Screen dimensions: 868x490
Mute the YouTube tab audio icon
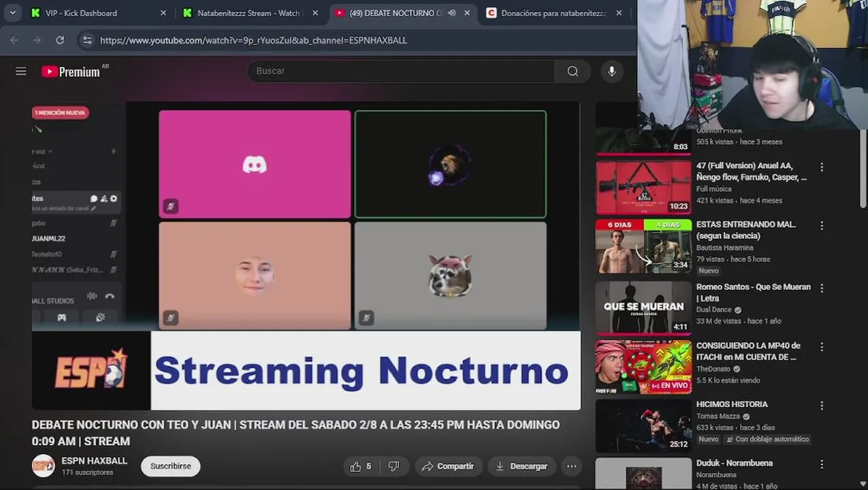point(451,13)
